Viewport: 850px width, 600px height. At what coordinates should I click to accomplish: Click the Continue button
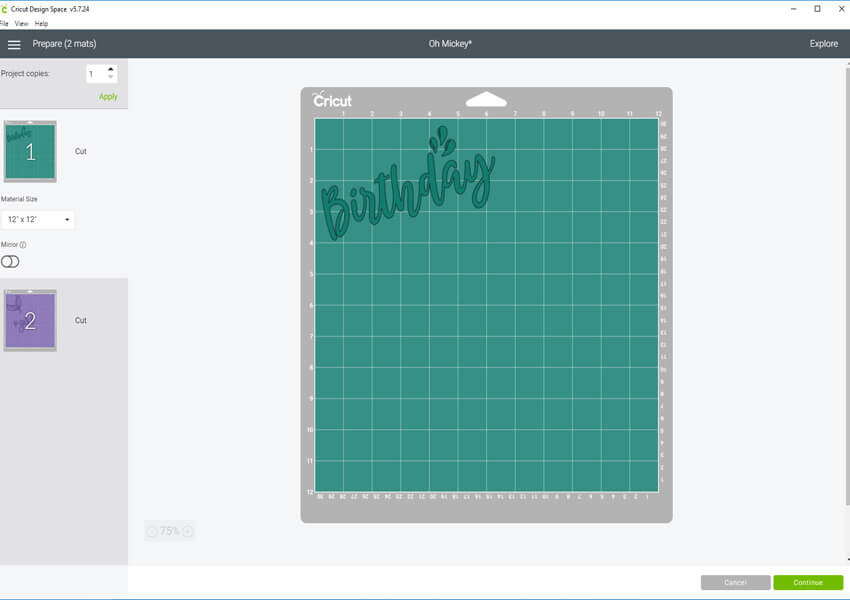(x=808, y=583)
